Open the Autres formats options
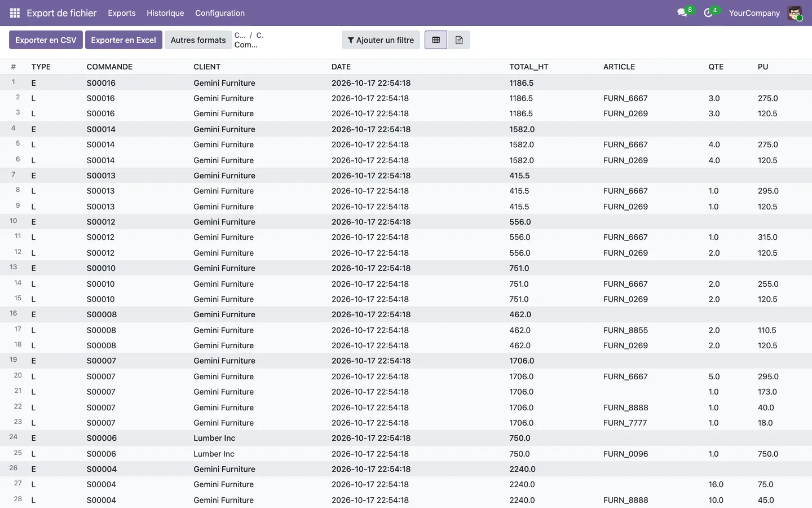This screenshot has width=812, height=508. (198, 40)
